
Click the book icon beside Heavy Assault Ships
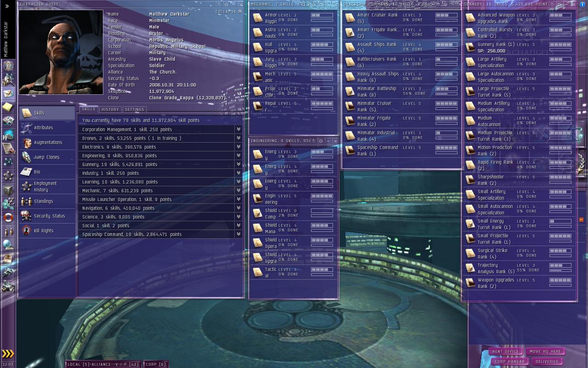pos(350,77)
